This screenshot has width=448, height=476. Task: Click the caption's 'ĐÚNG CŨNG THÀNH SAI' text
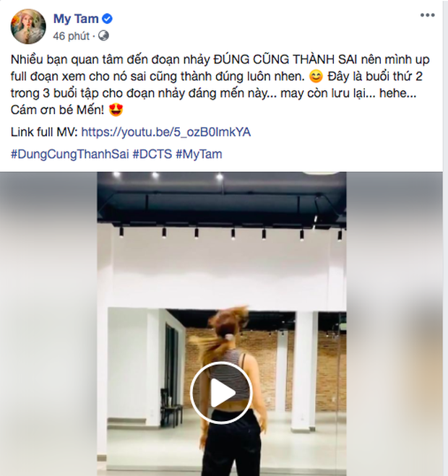285,59
